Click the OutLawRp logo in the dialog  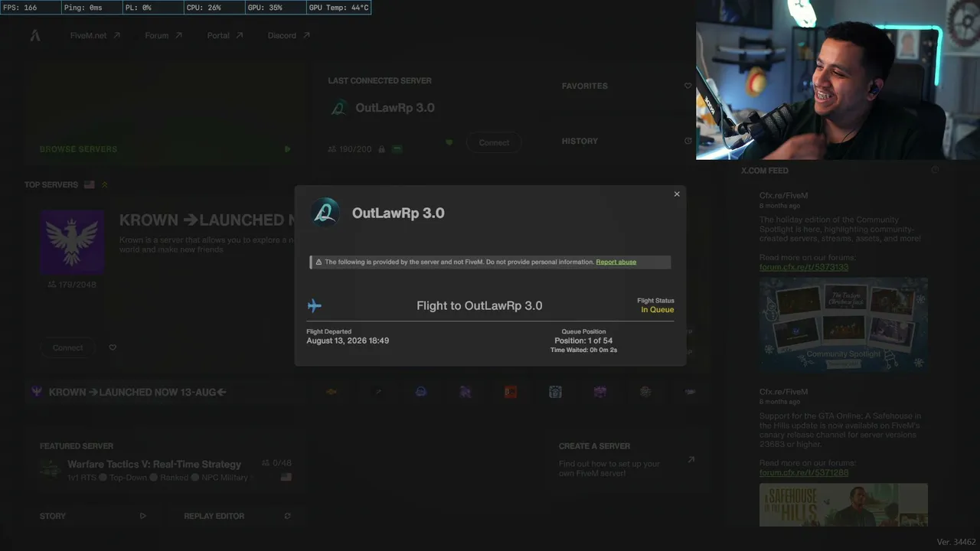(x=325, y=213)
